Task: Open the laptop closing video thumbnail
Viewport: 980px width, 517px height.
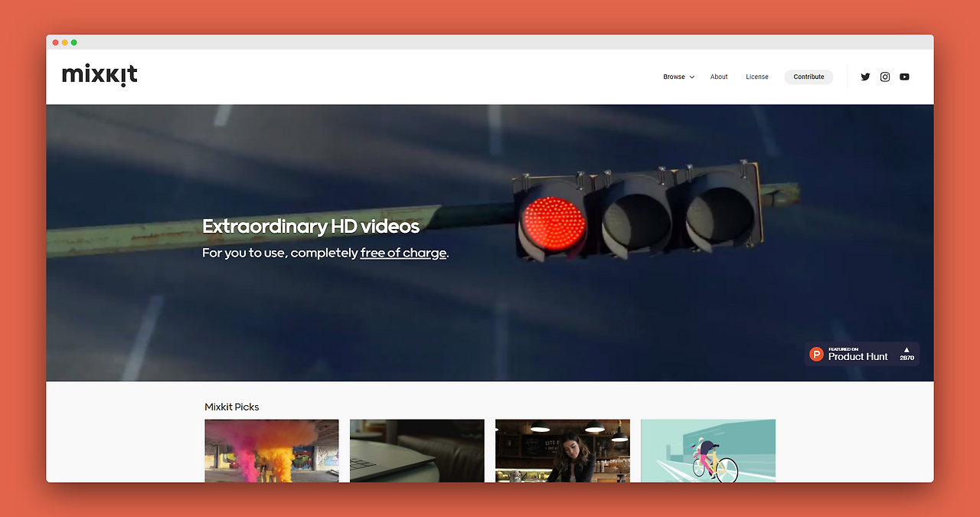Action: (x=417, y=450)
